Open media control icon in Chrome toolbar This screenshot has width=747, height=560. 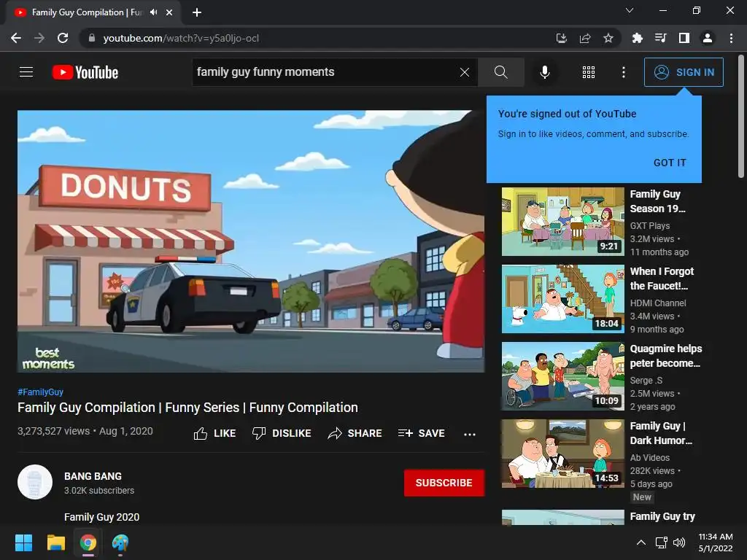pos(660,38)
